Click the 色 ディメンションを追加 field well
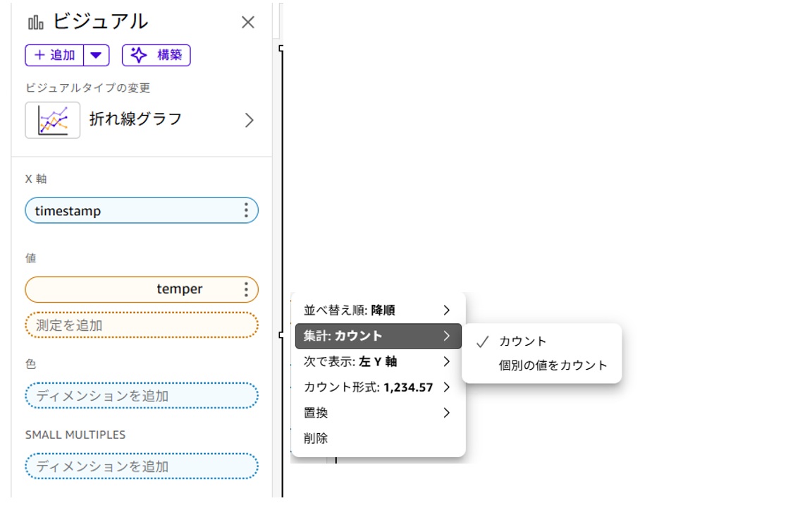The height and width of the screenshot is (508, 812). click(x=141, y=396)
